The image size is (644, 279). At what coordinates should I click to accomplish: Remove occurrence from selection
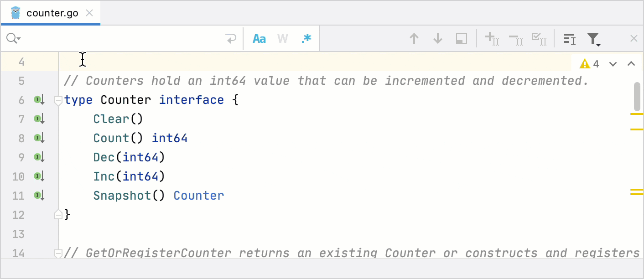coord(515,38)
